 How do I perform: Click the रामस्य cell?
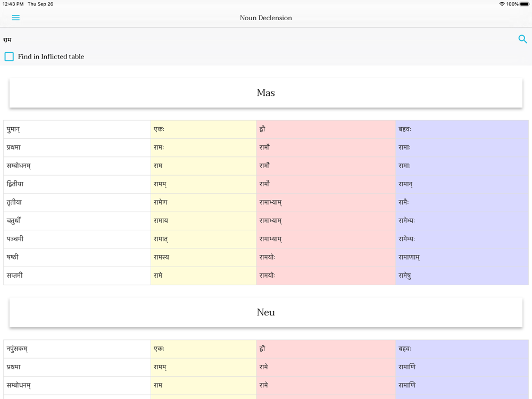pyautogui.click(x=204, y=257)
